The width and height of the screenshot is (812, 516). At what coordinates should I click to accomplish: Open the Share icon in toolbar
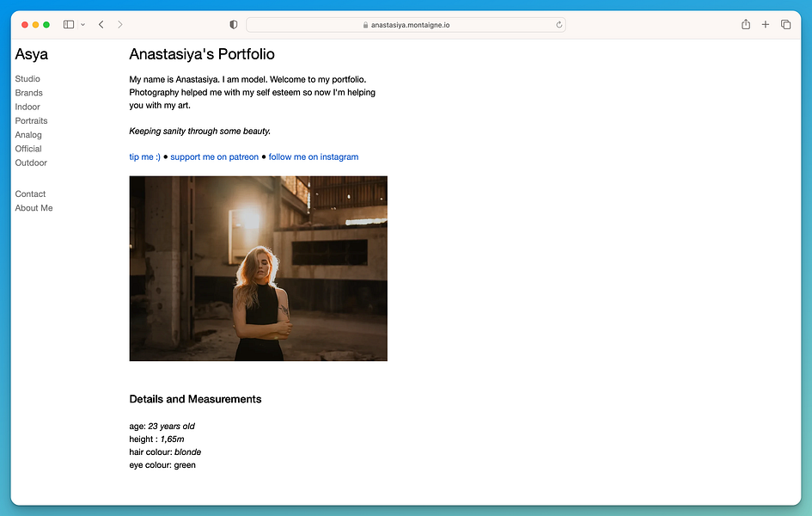tap(746, 24)
